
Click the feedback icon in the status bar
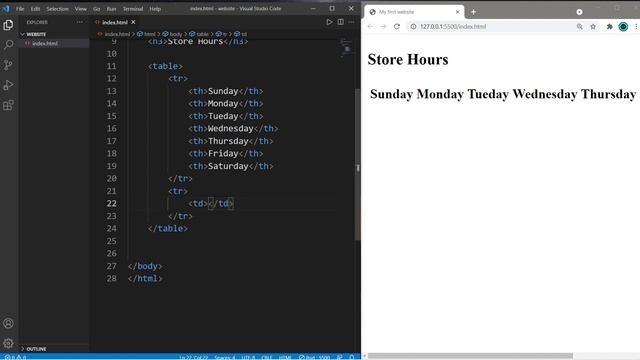339,357
